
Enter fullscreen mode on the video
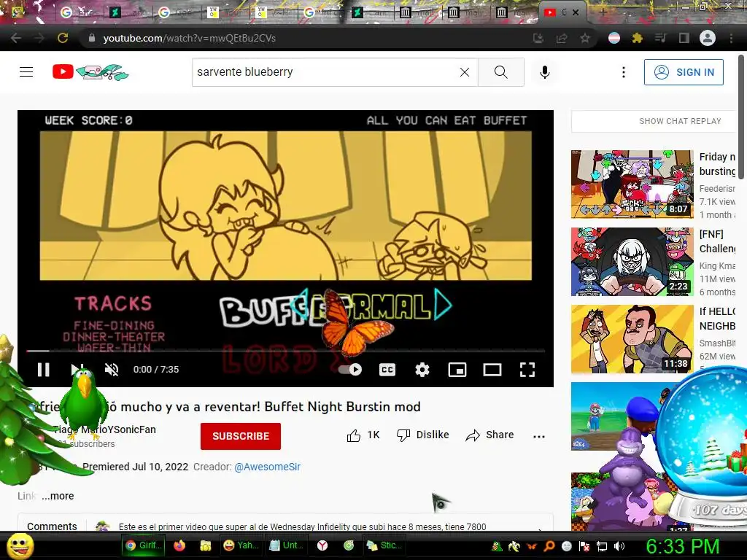click(x=527, y=370)
